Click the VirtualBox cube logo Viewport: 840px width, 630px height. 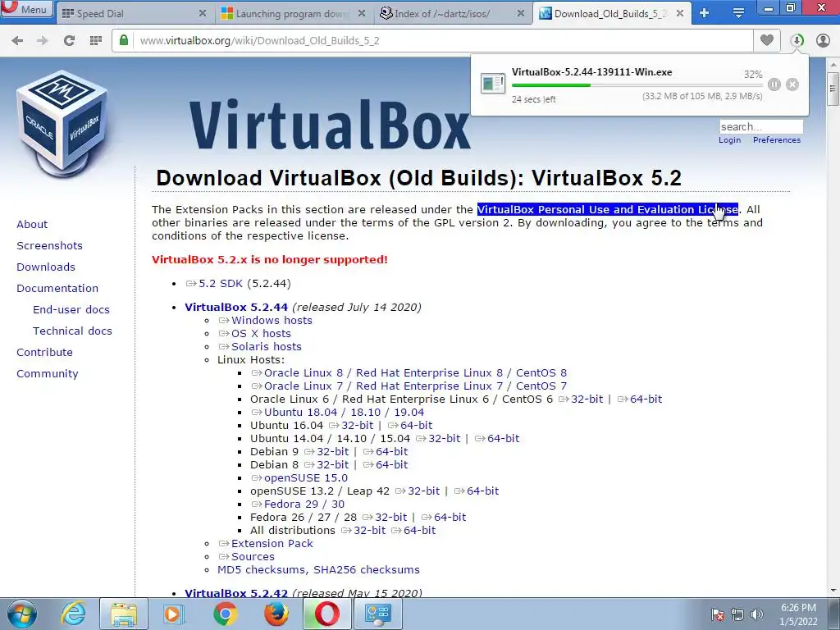pos(62,122)
